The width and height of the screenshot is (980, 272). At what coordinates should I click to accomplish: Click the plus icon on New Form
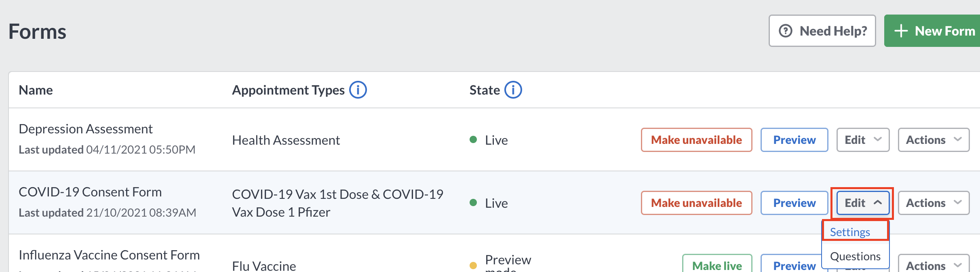point(901,31)
